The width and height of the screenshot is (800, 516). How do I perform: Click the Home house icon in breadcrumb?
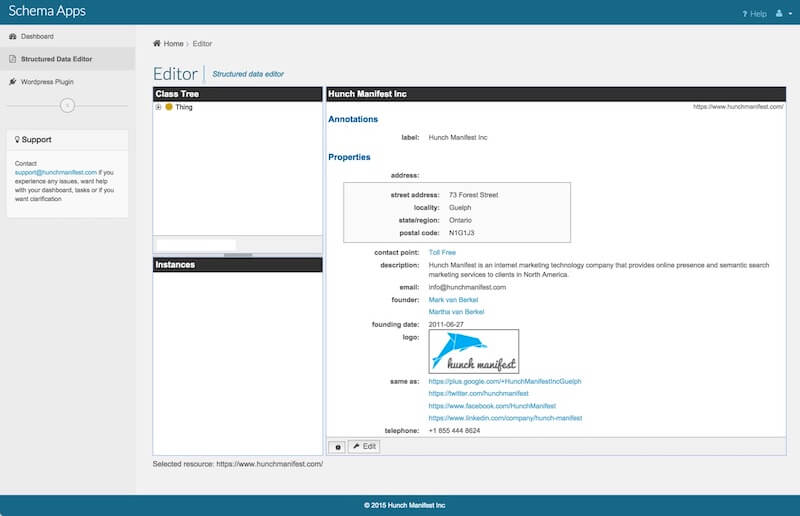point(157,44)
